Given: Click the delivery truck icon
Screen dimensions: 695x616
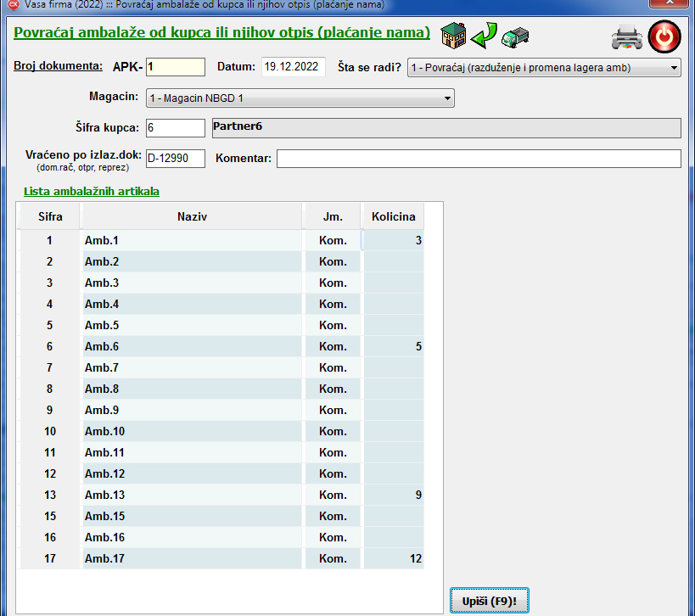Looking at the screenshot, I should [515, 37].
